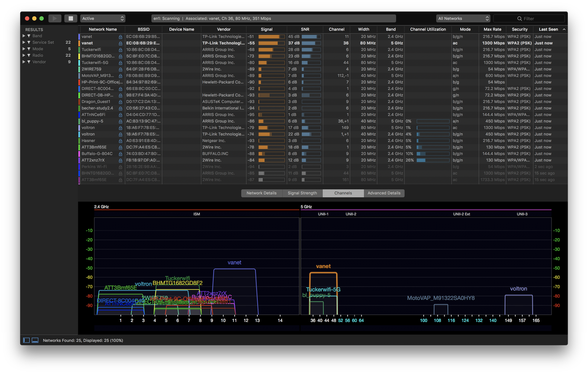The width and height of the screenshot is (588, 374).
Task: Open the Advanced Details tab
Action: (384, 193)
